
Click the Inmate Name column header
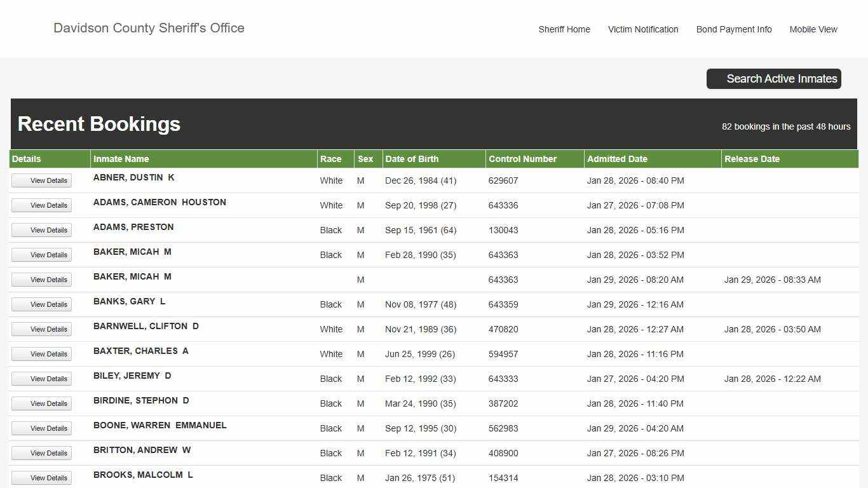click(121, 159)
